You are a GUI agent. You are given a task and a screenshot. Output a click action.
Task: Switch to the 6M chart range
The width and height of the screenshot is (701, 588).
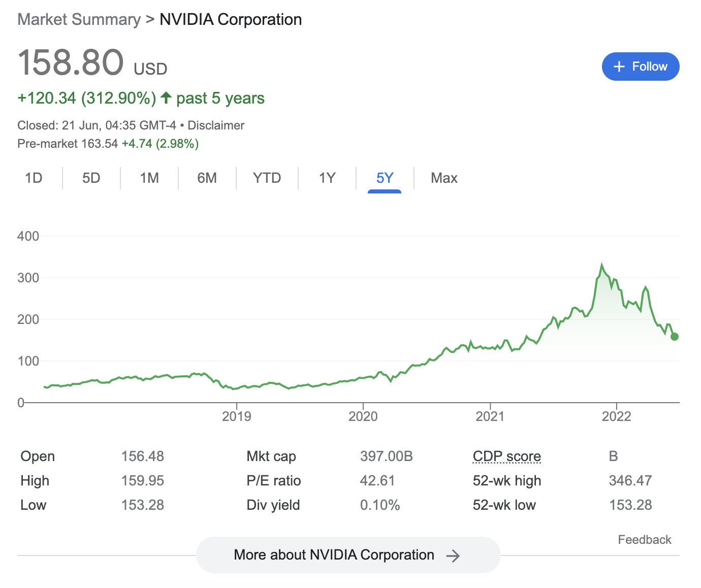[207, 178]
